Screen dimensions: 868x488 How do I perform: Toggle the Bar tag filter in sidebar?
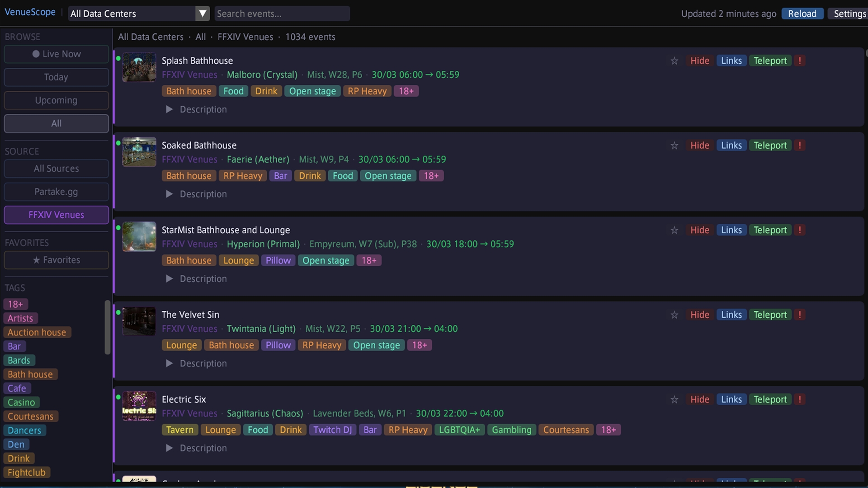pyautogui.click(x=14, y=346)
